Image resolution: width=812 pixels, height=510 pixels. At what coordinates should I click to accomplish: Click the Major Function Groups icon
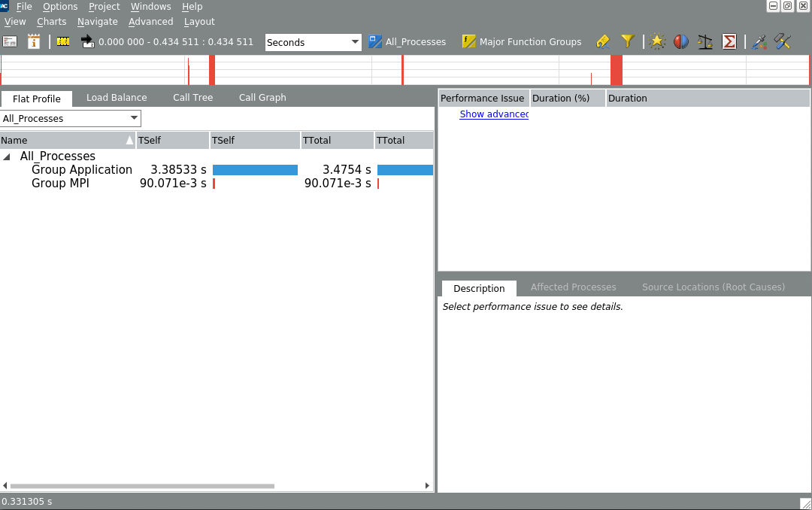(468, 41)
